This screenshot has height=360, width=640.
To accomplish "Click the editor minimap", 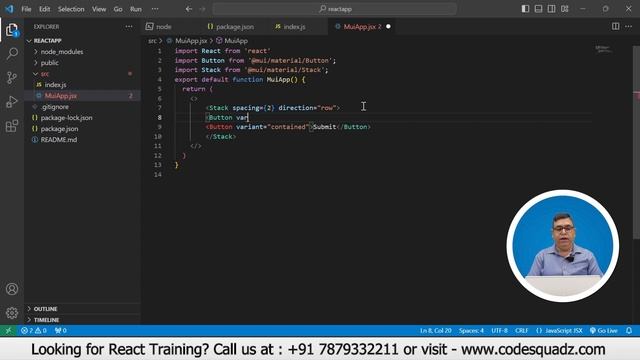I will (604, 49).
